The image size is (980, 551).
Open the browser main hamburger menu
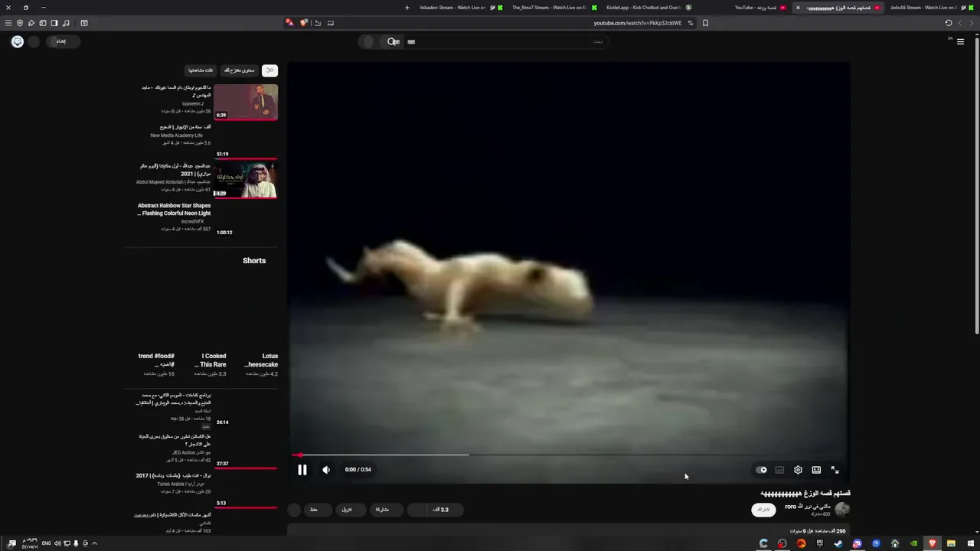pos(8,23)
